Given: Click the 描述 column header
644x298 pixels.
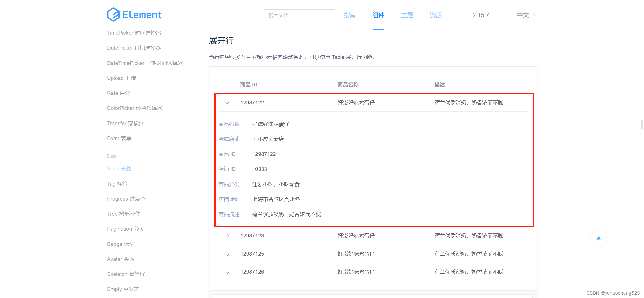Looking at the screenshot, I should 440,85.
